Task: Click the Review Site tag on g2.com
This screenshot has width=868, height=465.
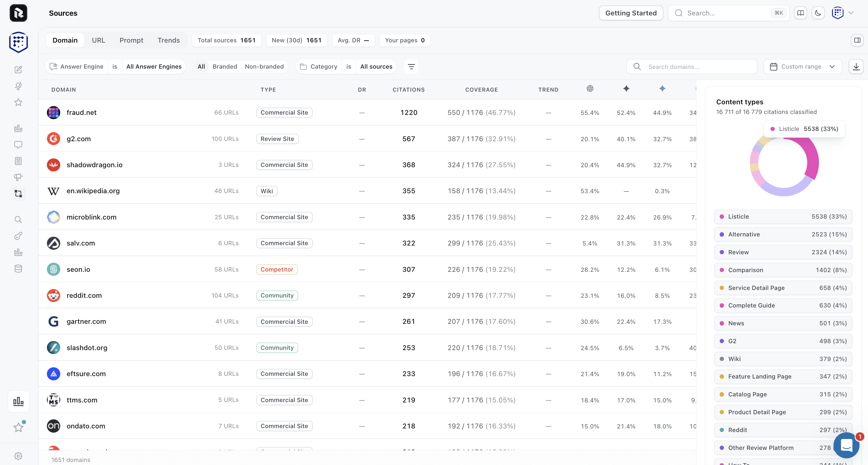Action: (x=277, y=139)
